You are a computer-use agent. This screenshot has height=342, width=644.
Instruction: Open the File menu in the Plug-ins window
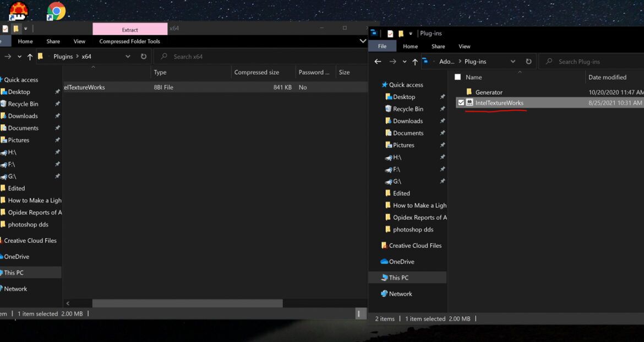click(x=383, y=46)
